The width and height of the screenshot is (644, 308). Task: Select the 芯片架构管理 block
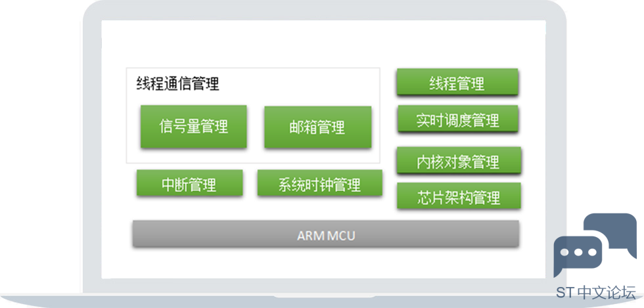pyautogui.click(x=459, y=196)
